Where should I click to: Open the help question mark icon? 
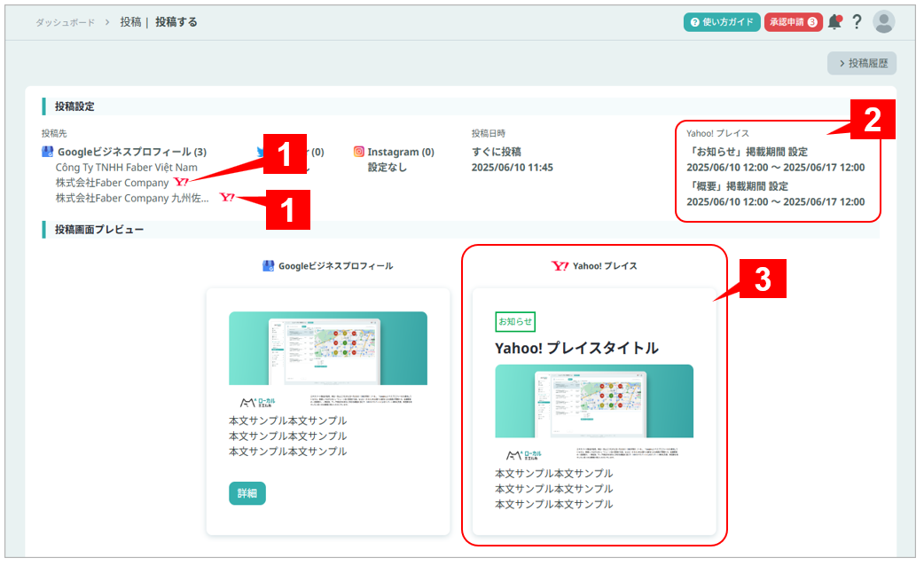pyautogui.click(x=857, y=22)
